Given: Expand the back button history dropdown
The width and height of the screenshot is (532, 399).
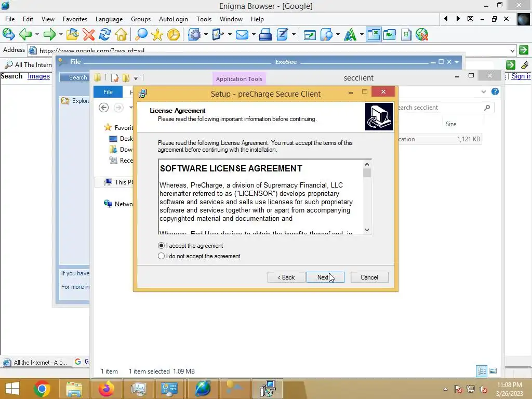Looking at the screenshot, I should tap(37, 35).
